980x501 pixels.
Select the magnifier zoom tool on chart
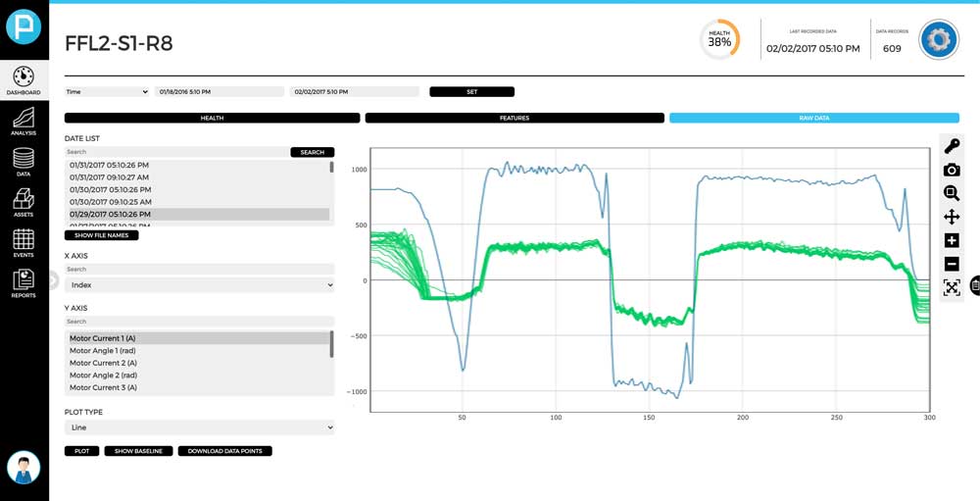pyautogui.click(x=951, y=193)
